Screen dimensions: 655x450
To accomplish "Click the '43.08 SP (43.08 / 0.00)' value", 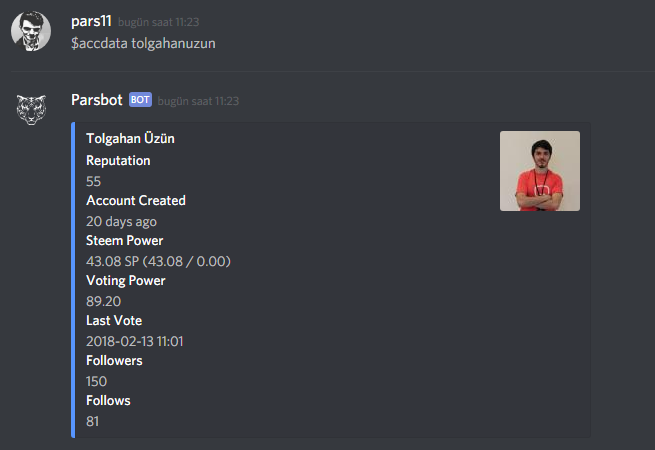I will 158,262.
